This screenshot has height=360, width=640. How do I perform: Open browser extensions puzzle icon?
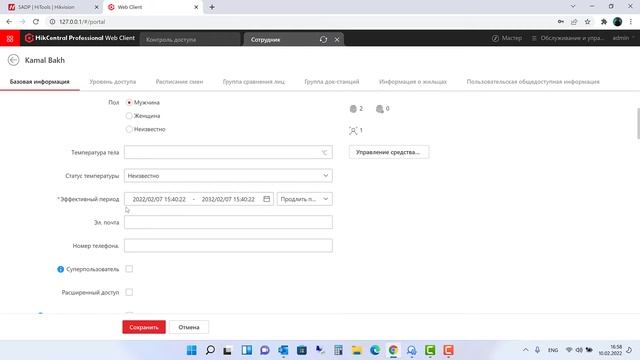tap(604, 22)
